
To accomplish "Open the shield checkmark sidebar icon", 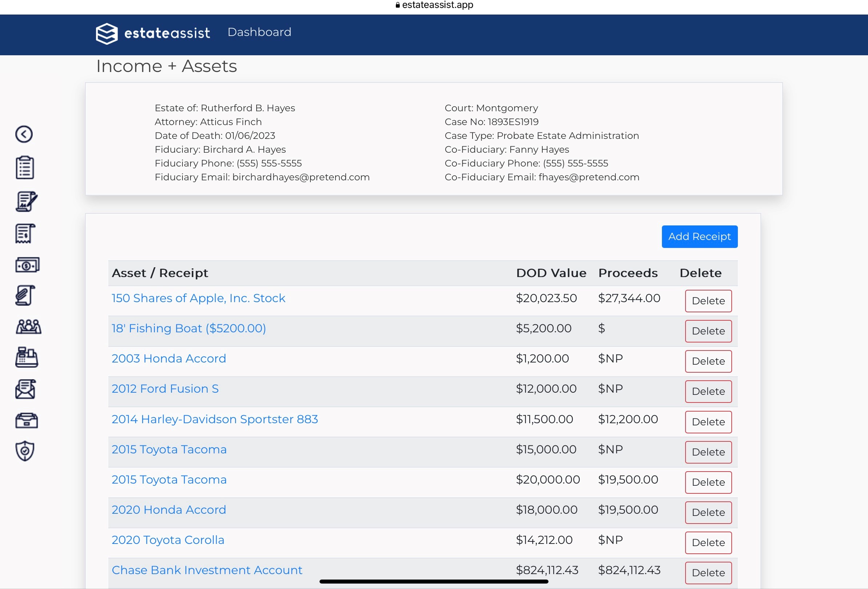I will point(25,451).
